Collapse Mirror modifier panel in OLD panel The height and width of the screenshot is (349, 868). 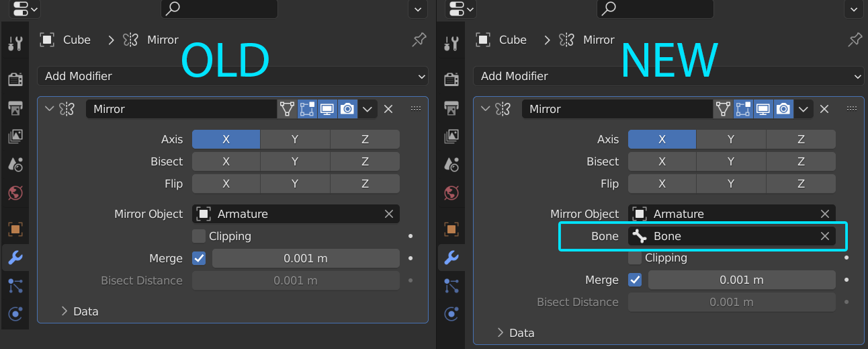(x=49, y=109)
